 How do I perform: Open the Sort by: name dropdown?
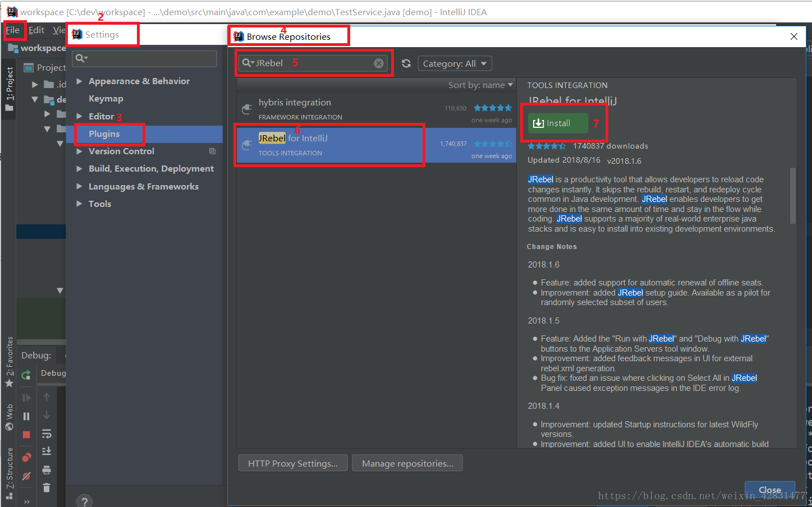[x=480, y=85]
